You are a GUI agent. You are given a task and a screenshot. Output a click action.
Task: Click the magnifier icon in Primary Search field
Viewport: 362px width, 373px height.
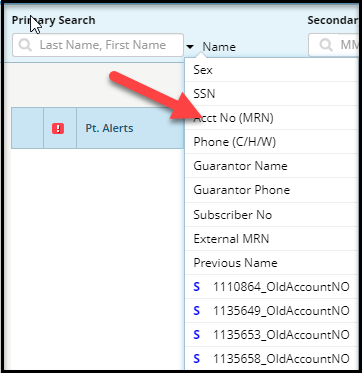point(25,45)
